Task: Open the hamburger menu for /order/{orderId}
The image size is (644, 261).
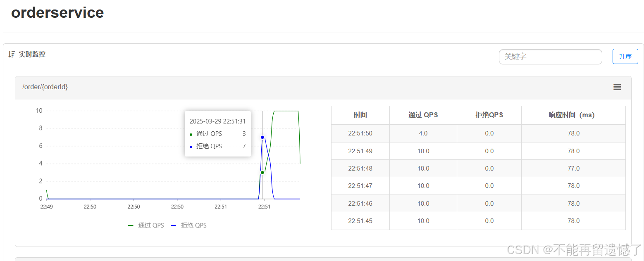Action: [x=617, y=87]
